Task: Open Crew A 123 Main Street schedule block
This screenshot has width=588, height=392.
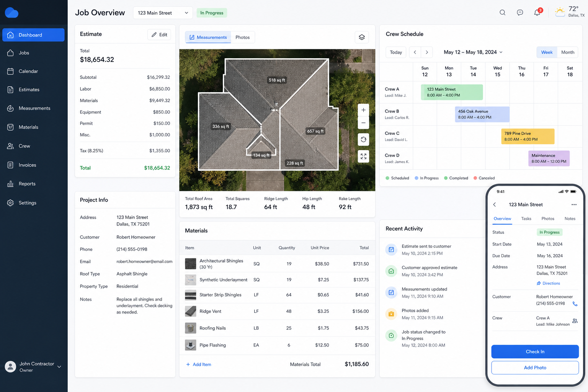Action: pos(452,92)
